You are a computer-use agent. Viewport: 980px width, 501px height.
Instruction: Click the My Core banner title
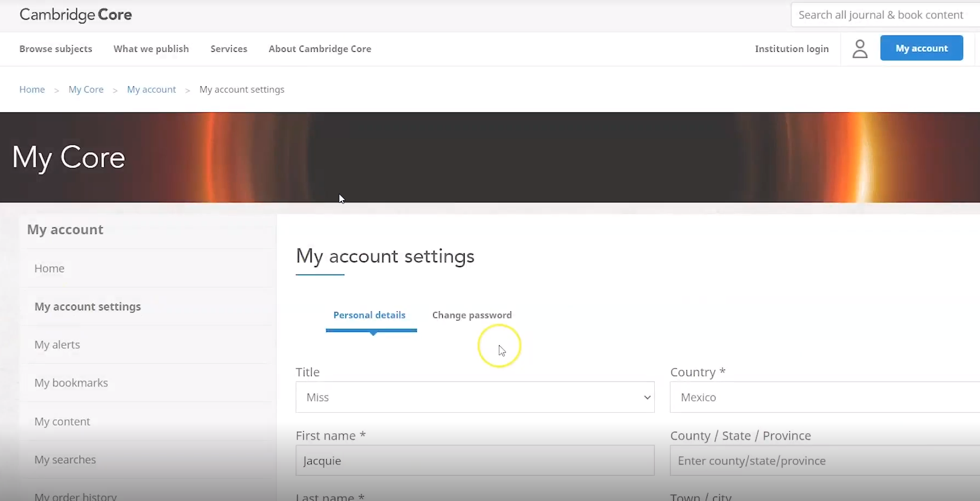click(x=69, y=158)
